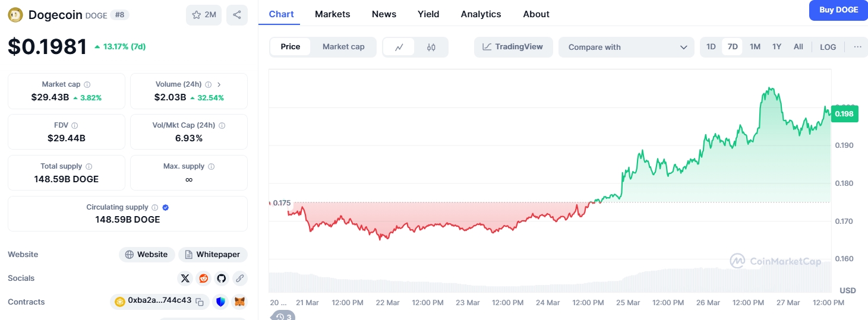Add Dogecoin to watchlist with star button
Image resolution: width=868 pixels, height=320 pixels.
coord(204,15)
